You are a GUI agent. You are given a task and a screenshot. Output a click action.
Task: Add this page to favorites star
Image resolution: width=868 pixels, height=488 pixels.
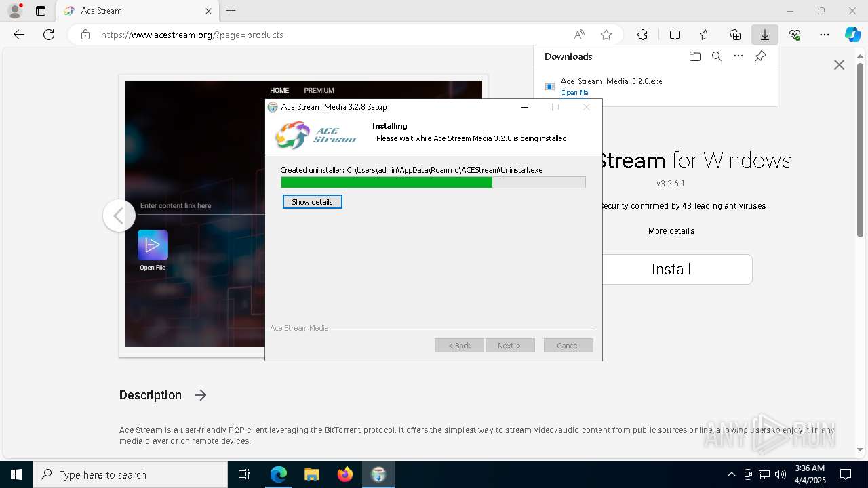tap(606, 35)
